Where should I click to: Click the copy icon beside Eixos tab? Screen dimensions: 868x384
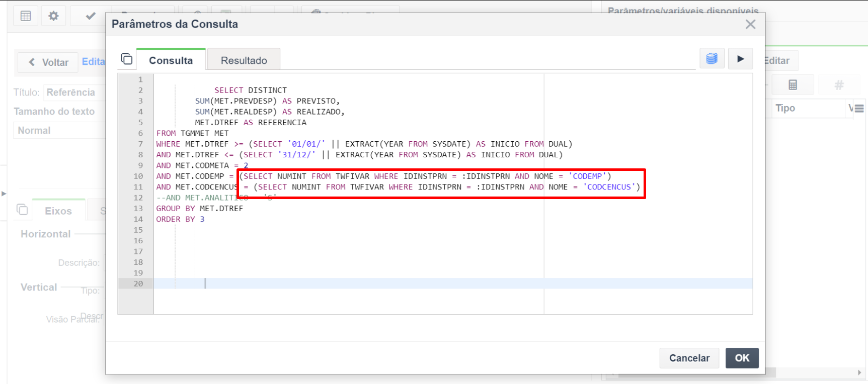[22, 209]
